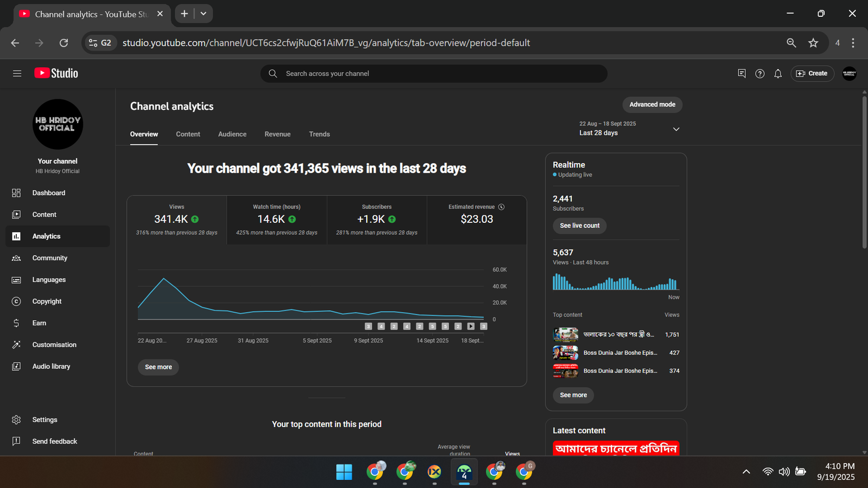The width and height of the screenshot is (868, 488).
Task: Open the hamburger navigation menu
Action: [17, 73]
